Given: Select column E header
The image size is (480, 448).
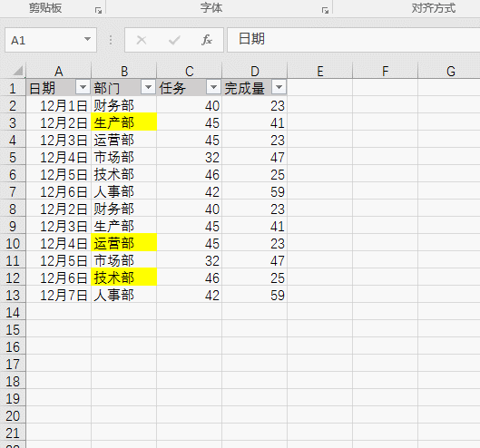Looking at the screenshot, I should click(320, 72).
